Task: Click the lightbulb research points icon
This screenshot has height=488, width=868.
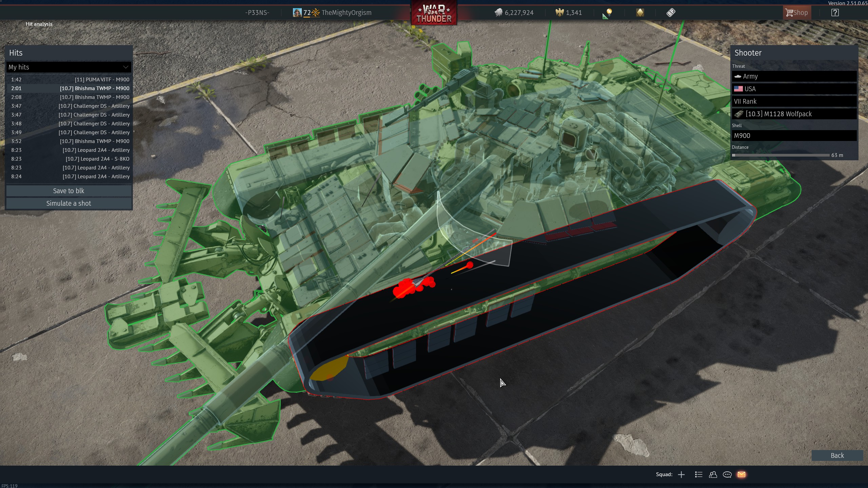Action: click(x=609, y=13)
